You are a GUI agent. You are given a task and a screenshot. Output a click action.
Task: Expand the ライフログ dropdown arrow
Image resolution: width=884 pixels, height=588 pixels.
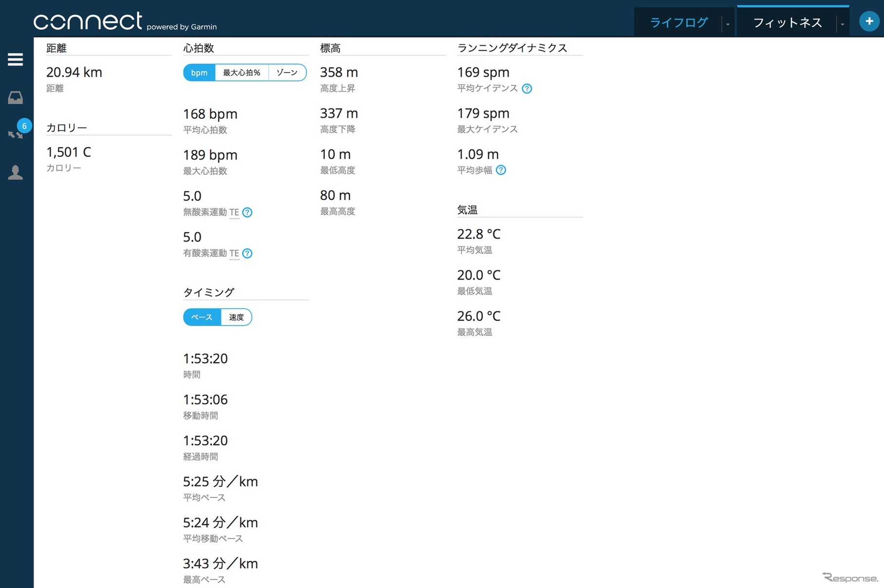tap(728, 23)
